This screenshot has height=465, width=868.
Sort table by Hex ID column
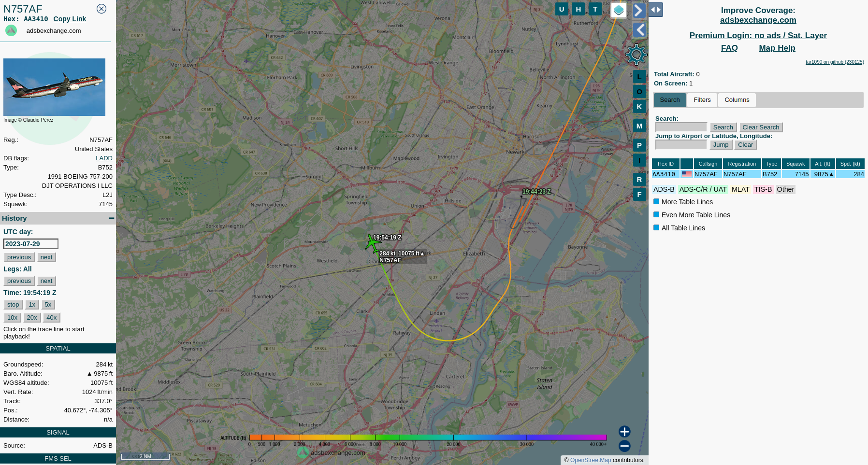(x=665, y=164)
